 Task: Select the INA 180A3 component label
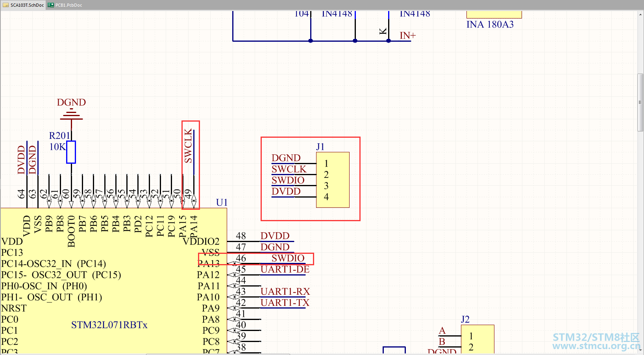490,24
